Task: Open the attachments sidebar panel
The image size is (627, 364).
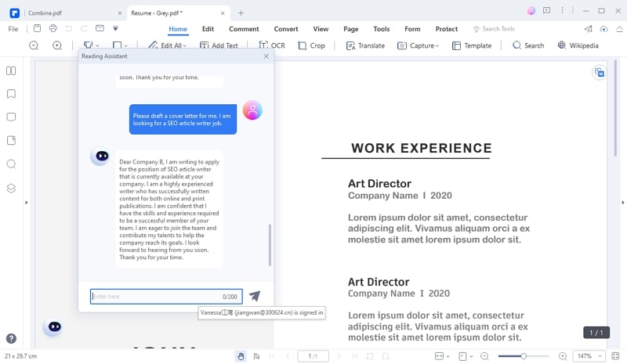Action: pos(11,140)
